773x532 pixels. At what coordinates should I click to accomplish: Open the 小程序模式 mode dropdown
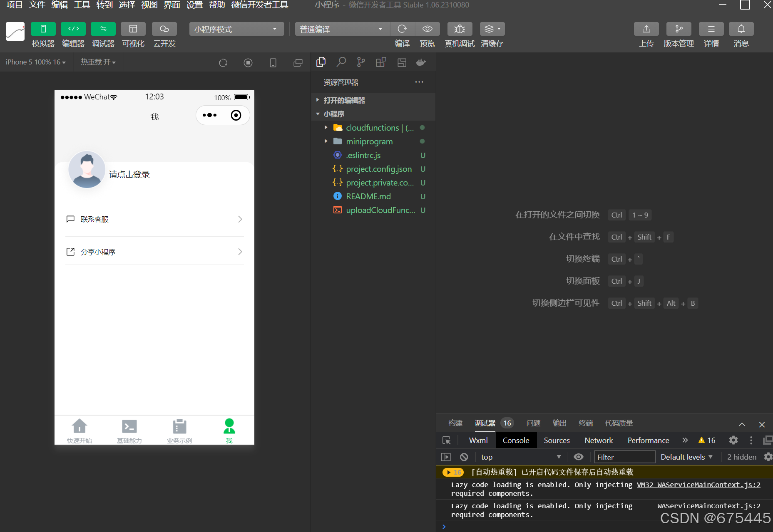coord(236,29)
